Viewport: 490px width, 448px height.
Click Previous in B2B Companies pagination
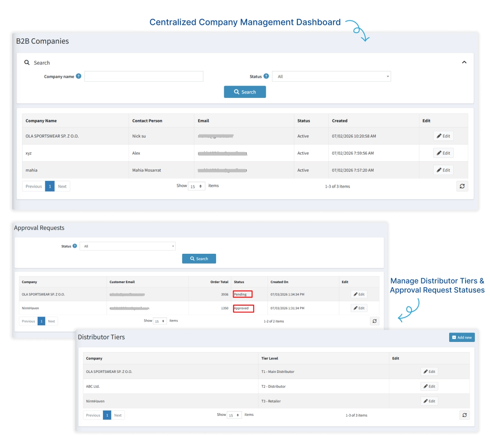point(33,186)
